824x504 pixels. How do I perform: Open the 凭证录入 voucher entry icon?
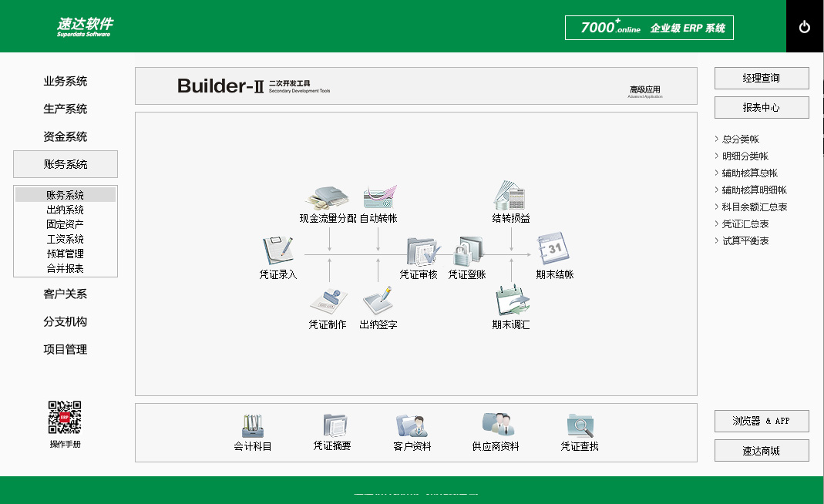point(277,251)
